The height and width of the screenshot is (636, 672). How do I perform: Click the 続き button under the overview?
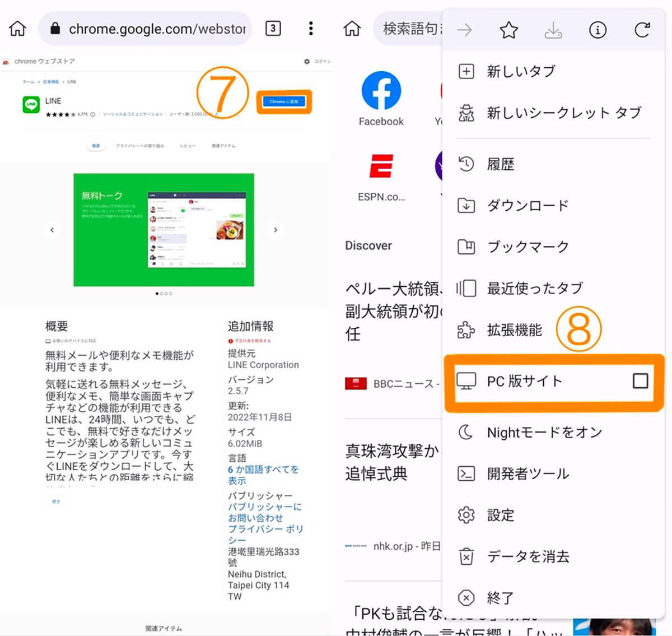pyautogui.click(x=56, y=502)
